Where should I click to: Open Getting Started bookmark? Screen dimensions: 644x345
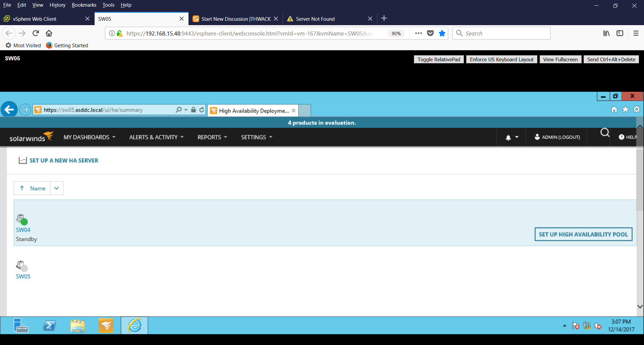click(x=67, y=45)
